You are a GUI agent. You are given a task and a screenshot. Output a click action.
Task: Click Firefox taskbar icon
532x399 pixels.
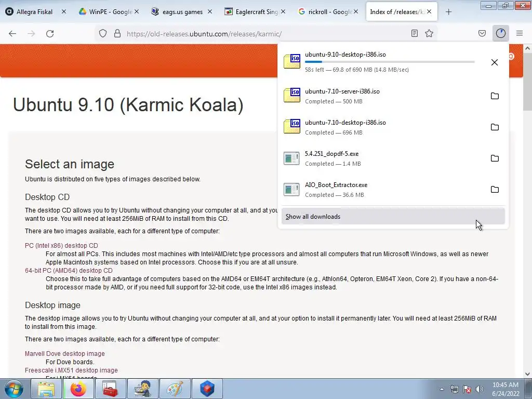pos(78,389)
